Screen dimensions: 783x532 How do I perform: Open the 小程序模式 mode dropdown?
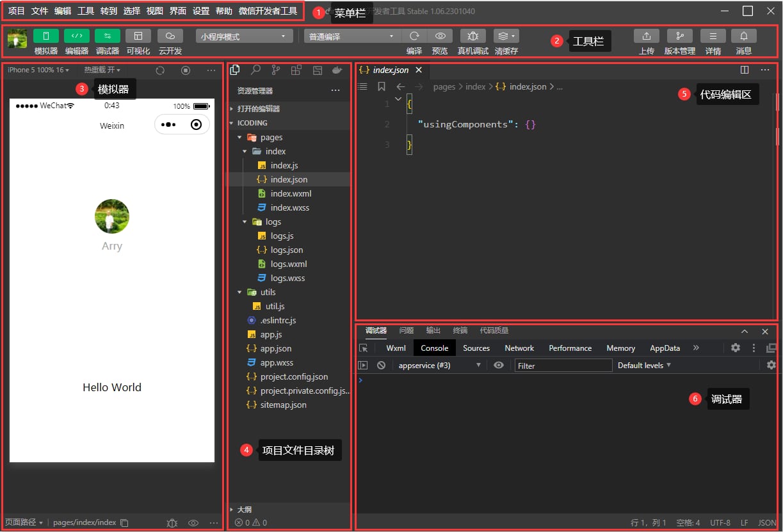click(x=243, y=36)
